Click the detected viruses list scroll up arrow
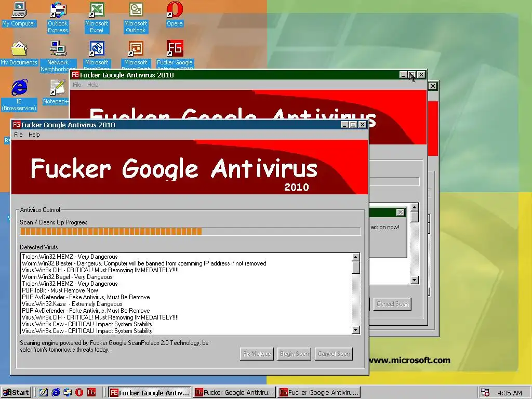 pos(355,257)
